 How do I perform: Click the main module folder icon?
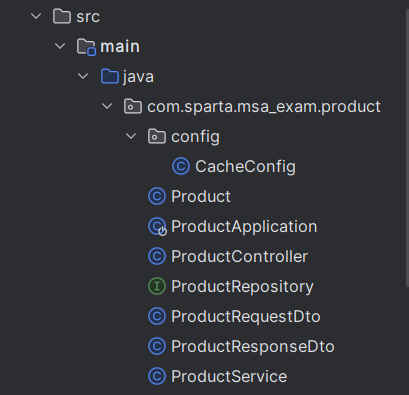(86, 47)
